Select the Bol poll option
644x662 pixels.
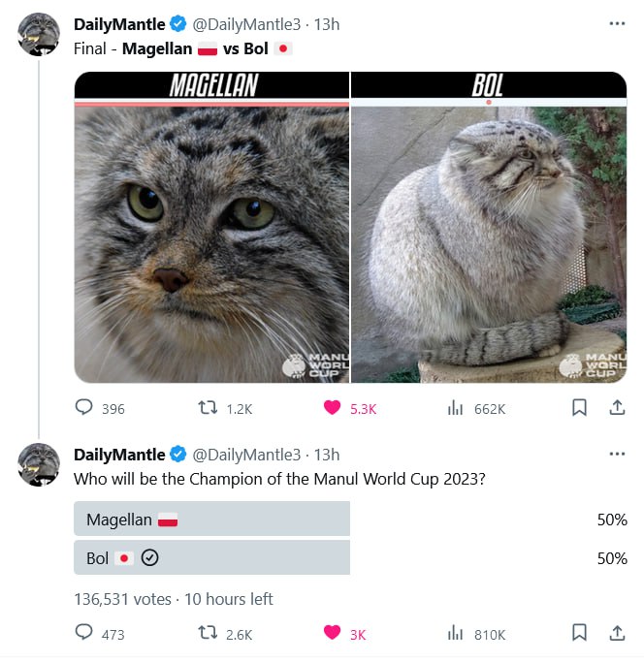pos(211,558)
